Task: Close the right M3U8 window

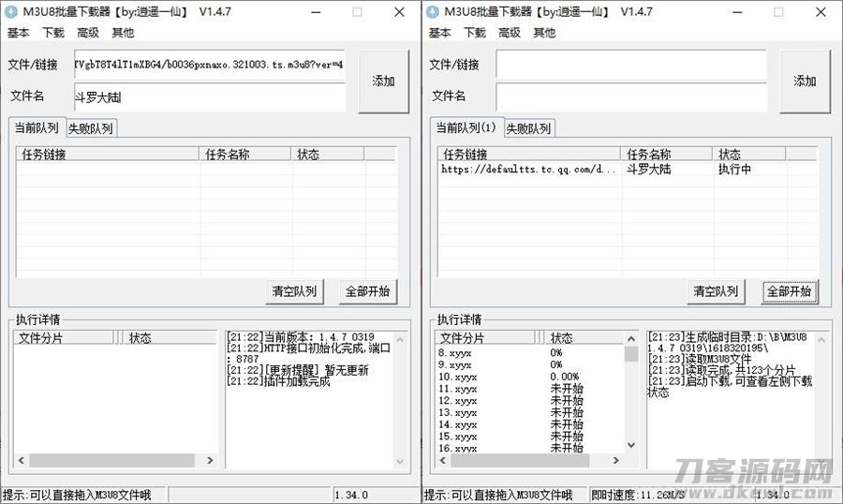Action: click(821, 12)
